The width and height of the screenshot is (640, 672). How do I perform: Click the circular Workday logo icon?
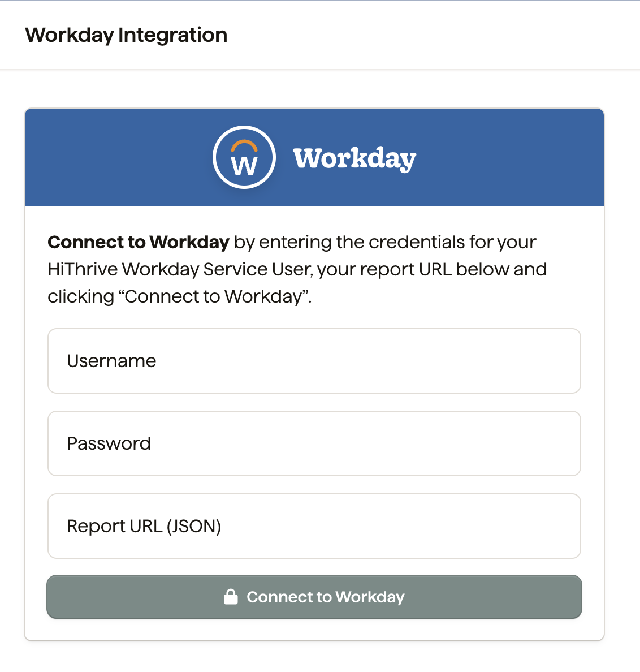(x=244, y=157)
